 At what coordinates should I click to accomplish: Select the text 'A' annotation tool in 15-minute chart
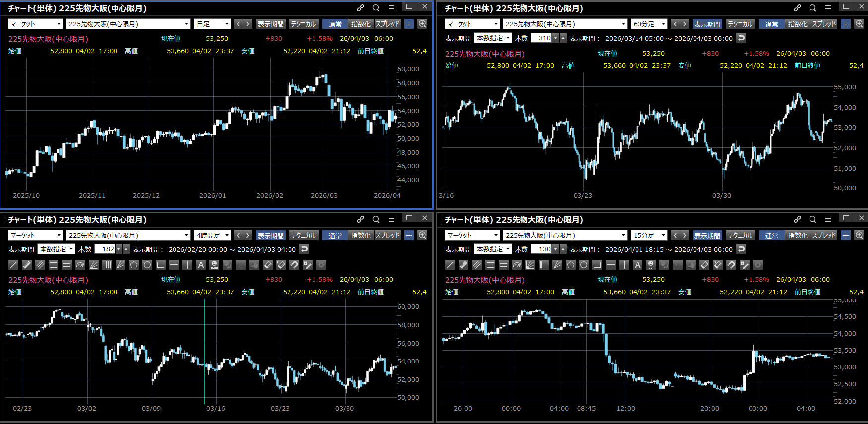637,265
